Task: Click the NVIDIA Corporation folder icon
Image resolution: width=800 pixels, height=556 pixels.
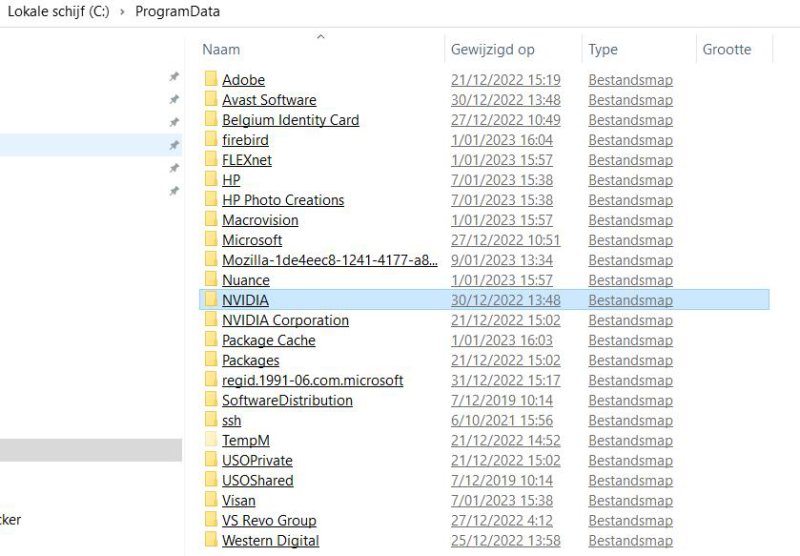Action: click(x=211, y=320)
